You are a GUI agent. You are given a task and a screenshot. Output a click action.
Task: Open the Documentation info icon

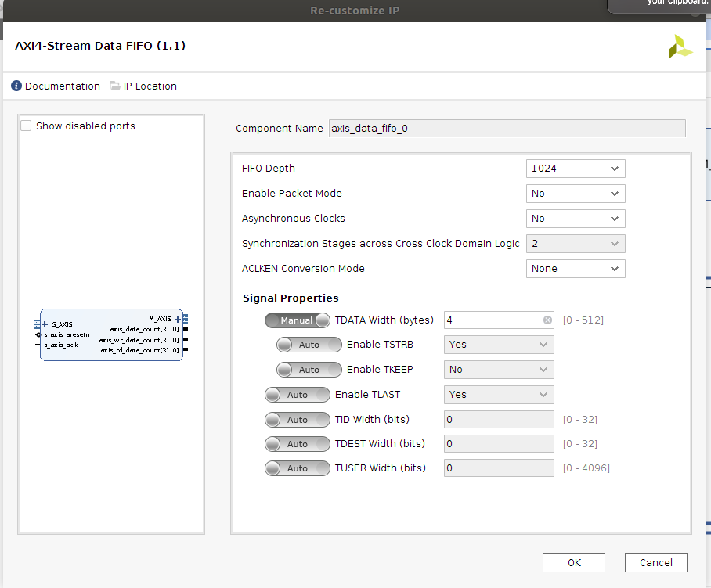point(16,86)
